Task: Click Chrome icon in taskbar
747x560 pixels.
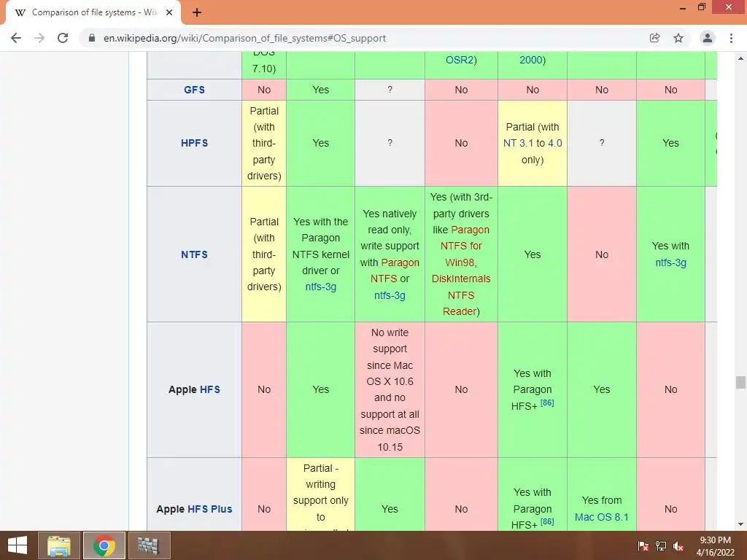Action: 104,545
